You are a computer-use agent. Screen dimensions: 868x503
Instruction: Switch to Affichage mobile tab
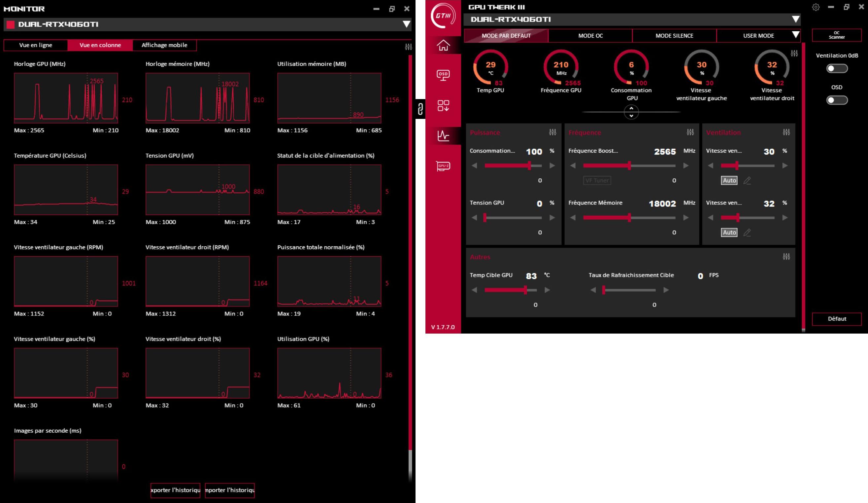point(164,45)
